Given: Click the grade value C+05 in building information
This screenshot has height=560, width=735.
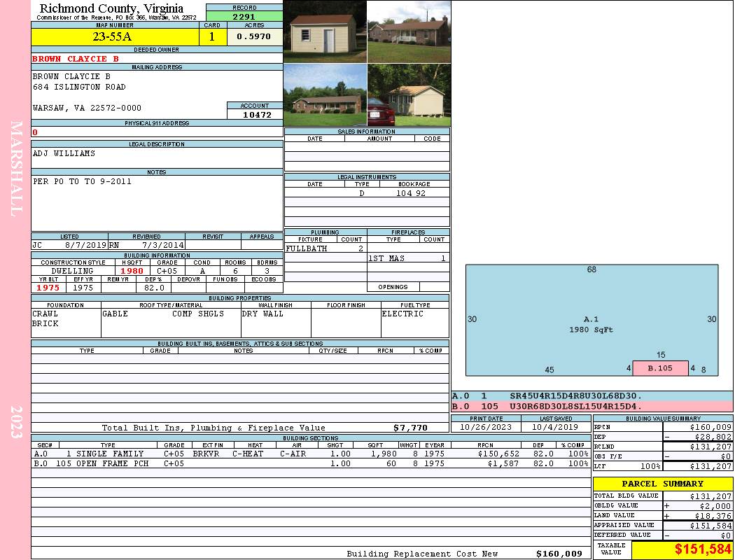Looking at the screenshot, I should point(167,271).
